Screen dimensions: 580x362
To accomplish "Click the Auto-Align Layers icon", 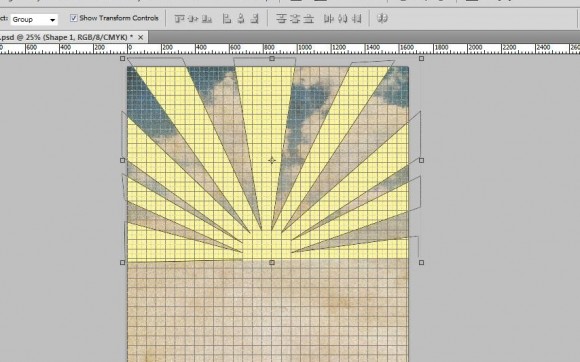I will [x=383, y=18].
